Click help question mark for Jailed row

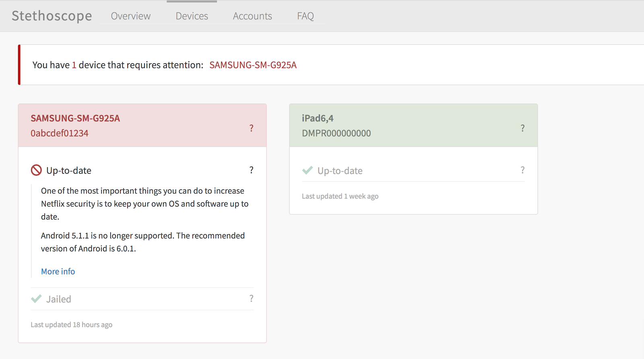[251, 299]
